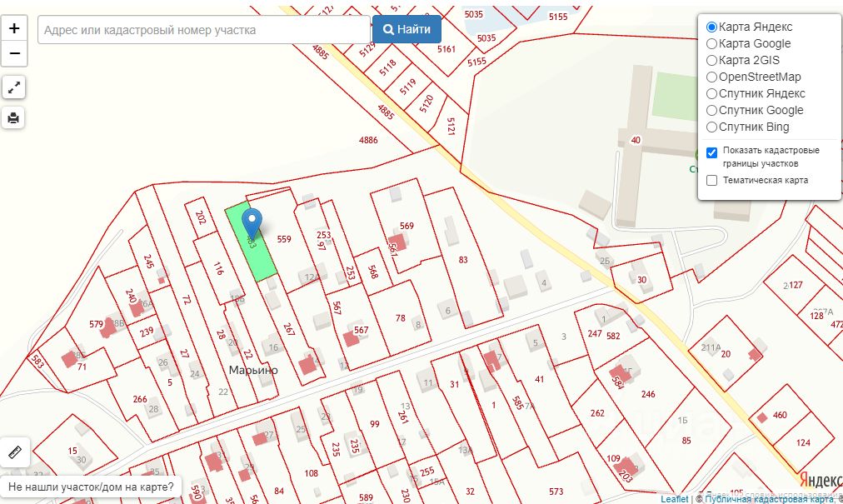The width and height of the screenshot is (843, 504).
Task: Select Спутник Google satellite layer
Action: tap(711, 110)
